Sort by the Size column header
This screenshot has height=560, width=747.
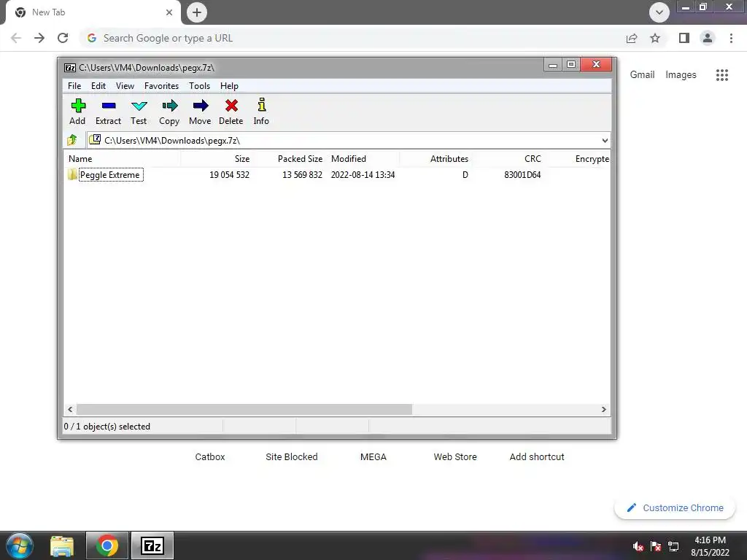217,158
